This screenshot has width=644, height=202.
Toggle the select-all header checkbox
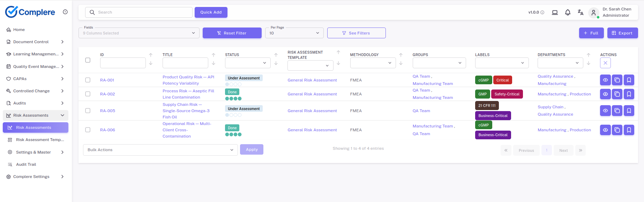(x=88, y=60)
